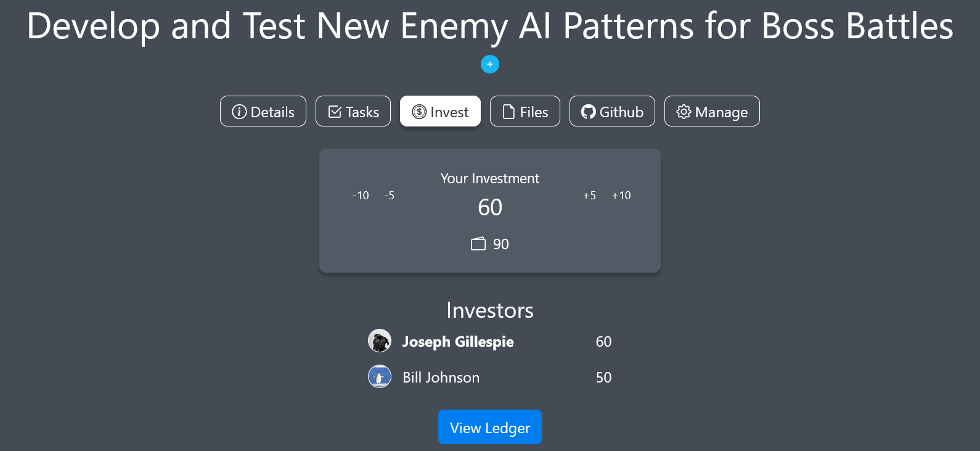Click the project title heading
This screenshot has height=451, width=980.
(490, 26)
